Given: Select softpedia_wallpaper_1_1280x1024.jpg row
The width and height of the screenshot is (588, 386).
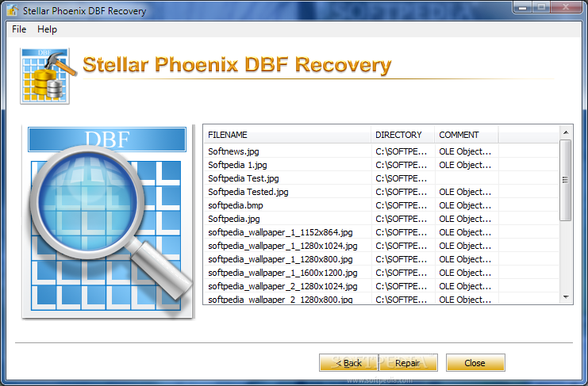Looking at the screenshot, I should click(381, 246).
